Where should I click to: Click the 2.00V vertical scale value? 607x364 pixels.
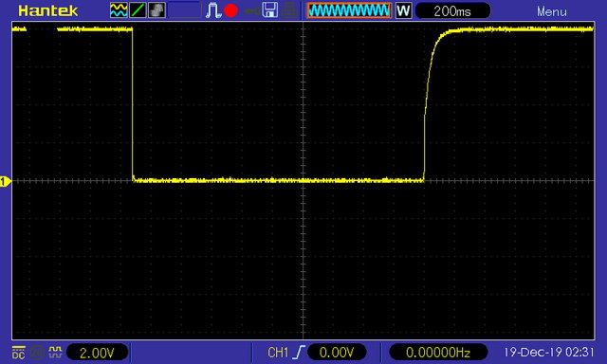pyautogui.click(x=97, y=353)
